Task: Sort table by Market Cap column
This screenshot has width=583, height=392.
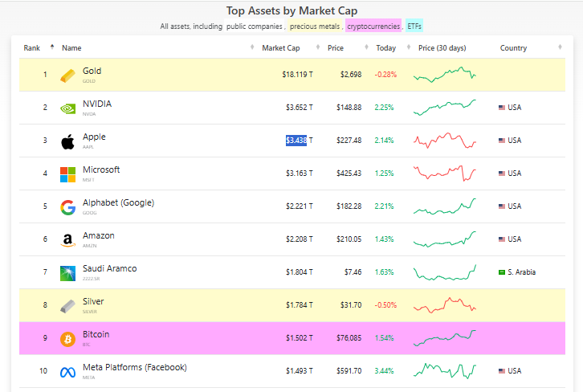Action: (x=280, y=48)
